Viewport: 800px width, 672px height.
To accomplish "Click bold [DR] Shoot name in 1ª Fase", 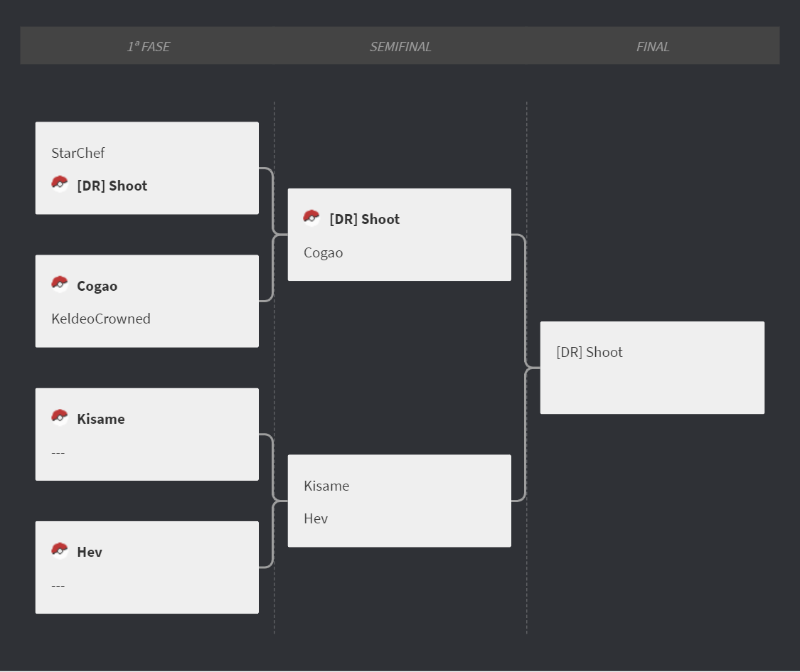I will pos(112,186).
